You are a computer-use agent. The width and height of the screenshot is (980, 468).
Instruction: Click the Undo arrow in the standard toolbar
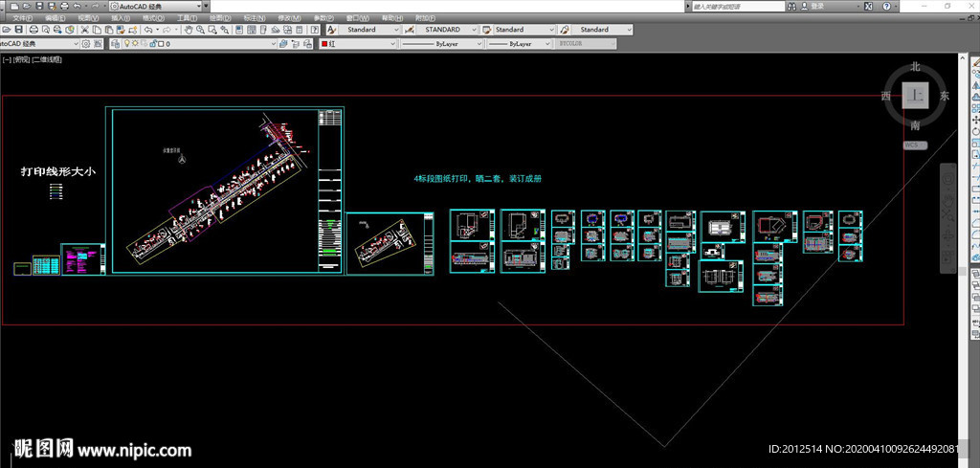[x=147, y=30]
